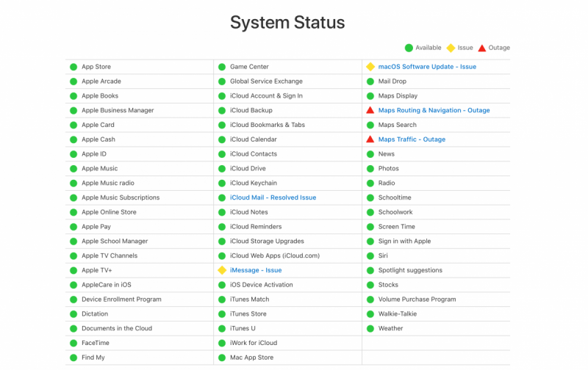This screenshot has width=588, height=370.
Task: Click green status dot beside iCloud Mail
Action: click(x=222, y=197)
